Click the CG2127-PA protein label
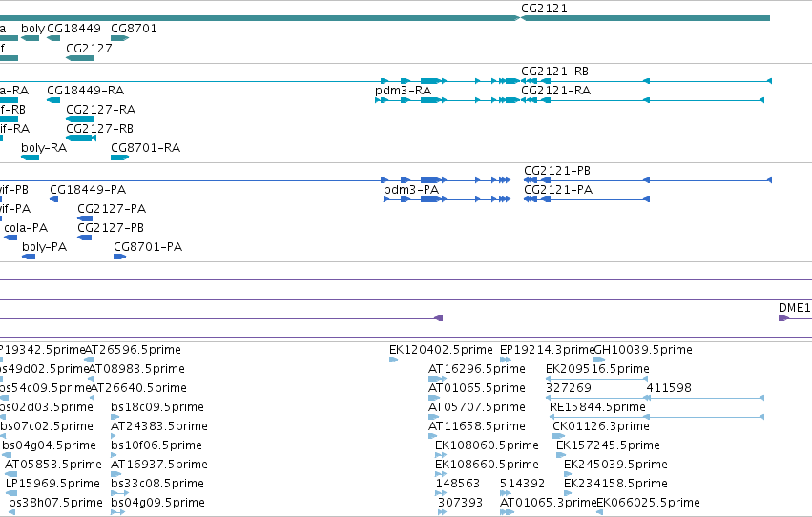Image resolution: width=812 pixels, height=517 pixels. 112,209
